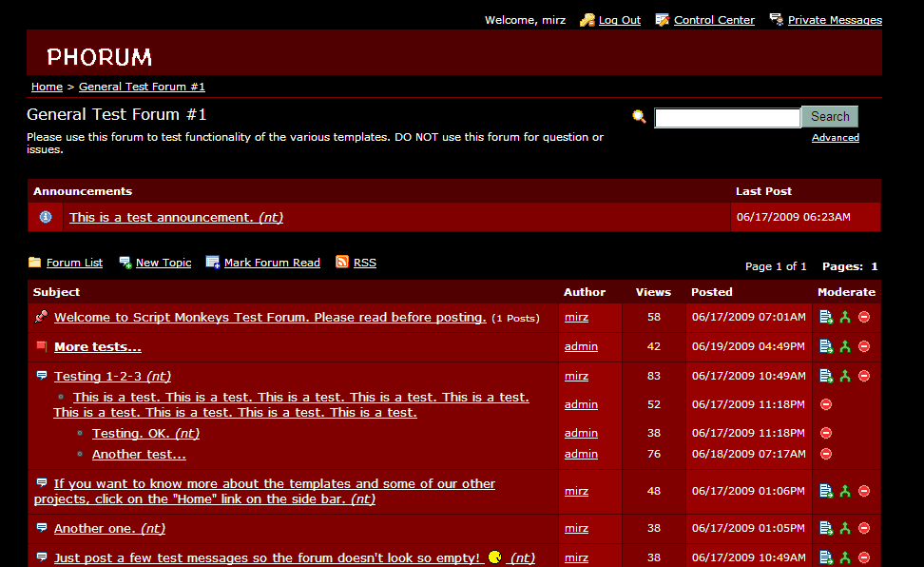Go to Home in the breadcrumb

click(47, 87)
